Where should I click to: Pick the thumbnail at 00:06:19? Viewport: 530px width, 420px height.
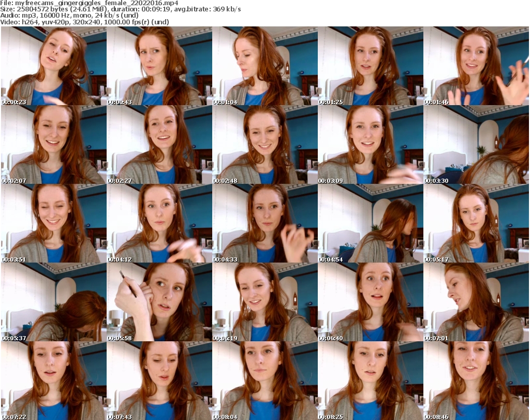point(265,302)
